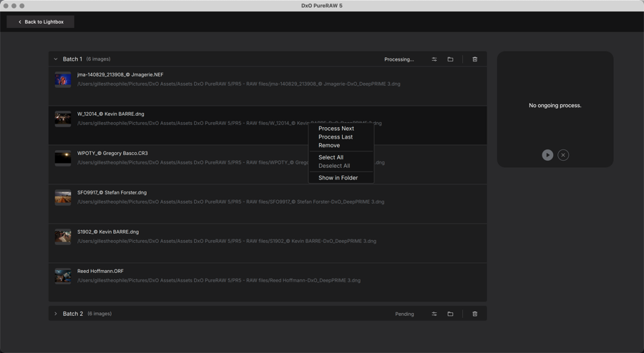Image resolution: width=644 pixels, height=353 pixels.
Task: Click file name W_12014_© Kevin BARRE.dng
Action: click(110, 114)
